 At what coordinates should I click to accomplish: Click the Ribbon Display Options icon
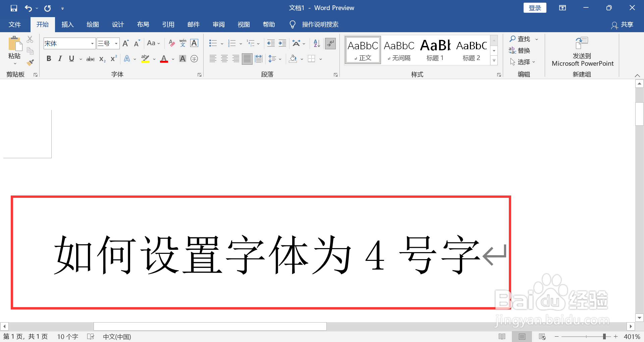click(562, 8)
